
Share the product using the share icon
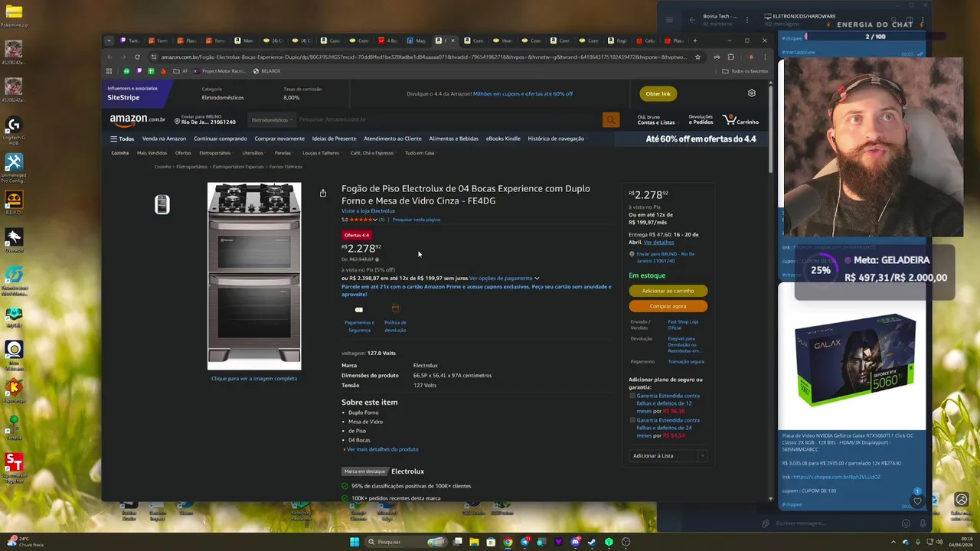click(323, 193)
